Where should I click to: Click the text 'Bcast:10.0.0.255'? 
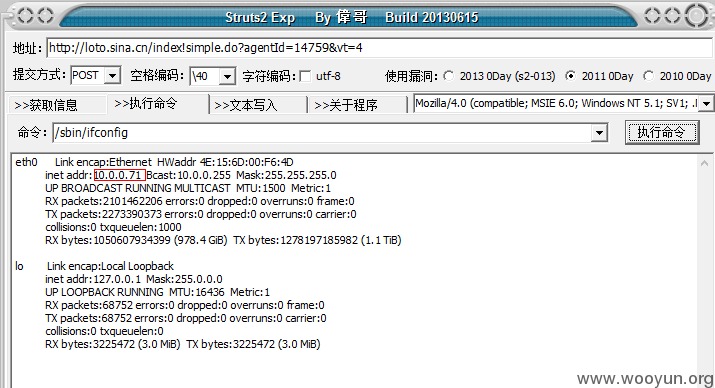point(188,175)
